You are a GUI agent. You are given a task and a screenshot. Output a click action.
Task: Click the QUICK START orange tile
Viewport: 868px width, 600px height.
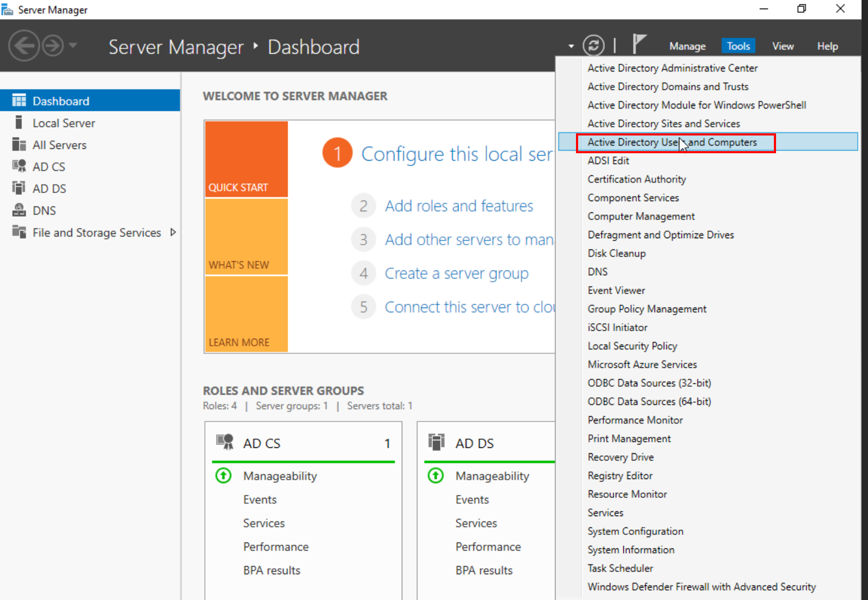tap(246, 159)
